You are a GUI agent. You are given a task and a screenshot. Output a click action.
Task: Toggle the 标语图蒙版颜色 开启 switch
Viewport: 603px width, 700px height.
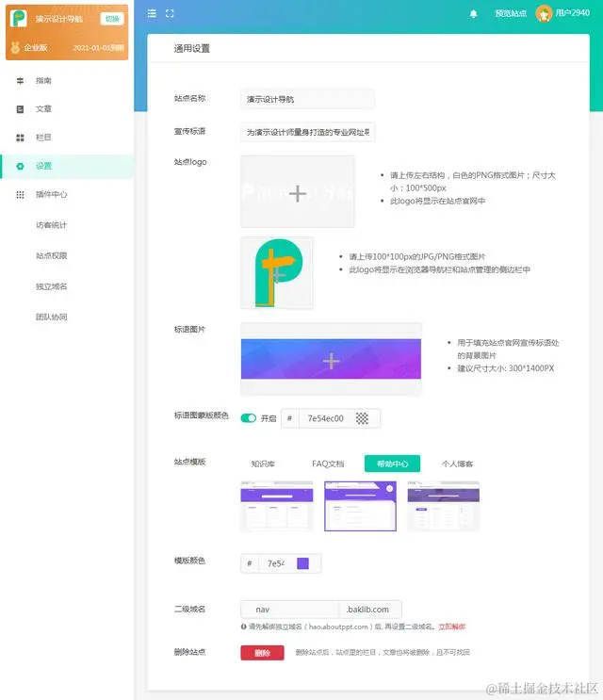pos(248,418)
